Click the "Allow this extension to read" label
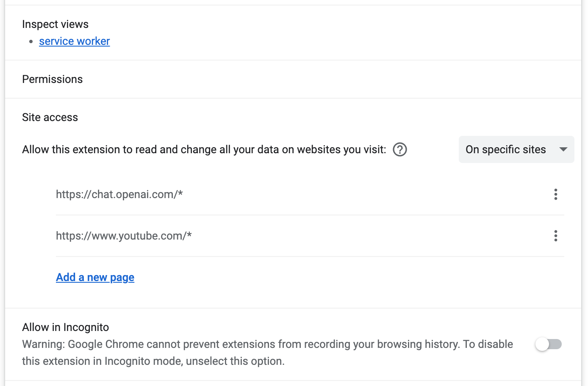Viewport: 588px width, 386px height. click(93, 149)
